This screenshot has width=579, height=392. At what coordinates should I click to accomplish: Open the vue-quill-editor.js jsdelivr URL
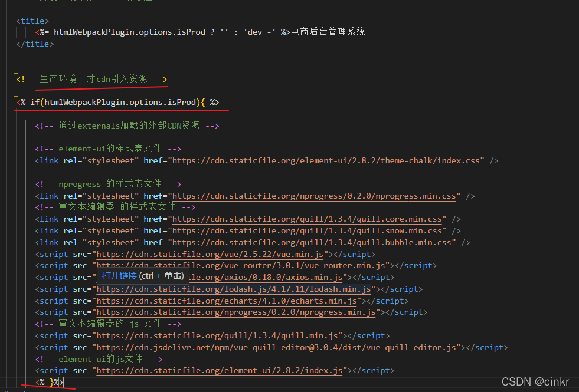click(276, 348)
